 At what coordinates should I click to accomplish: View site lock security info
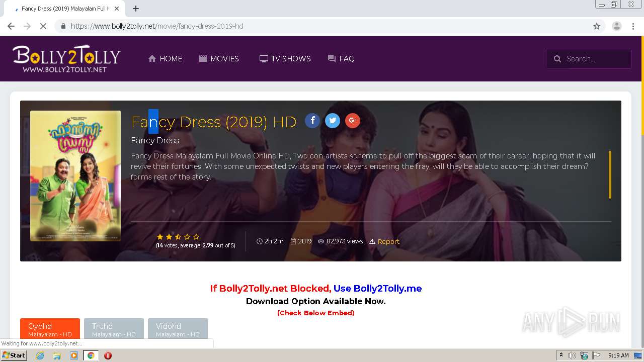click(63, 26)
